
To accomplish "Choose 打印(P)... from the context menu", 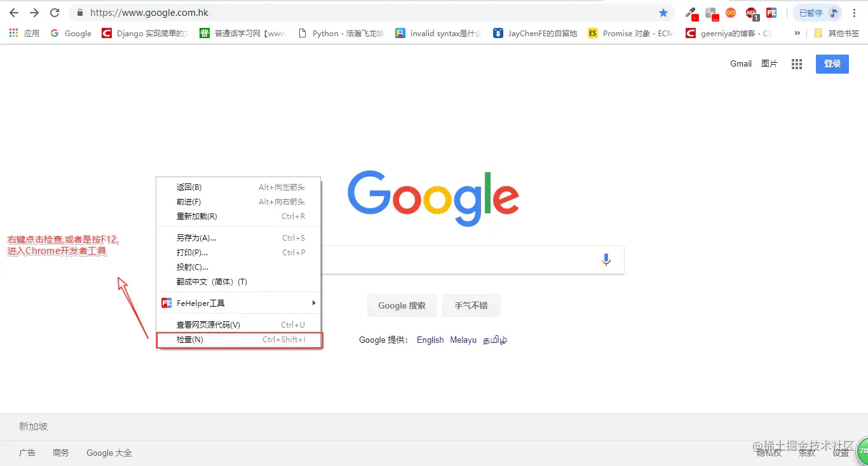I will point(239,253).
